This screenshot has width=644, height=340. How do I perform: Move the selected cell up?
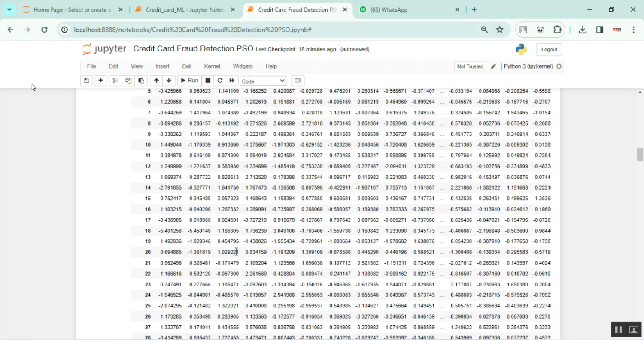(156, 81)
